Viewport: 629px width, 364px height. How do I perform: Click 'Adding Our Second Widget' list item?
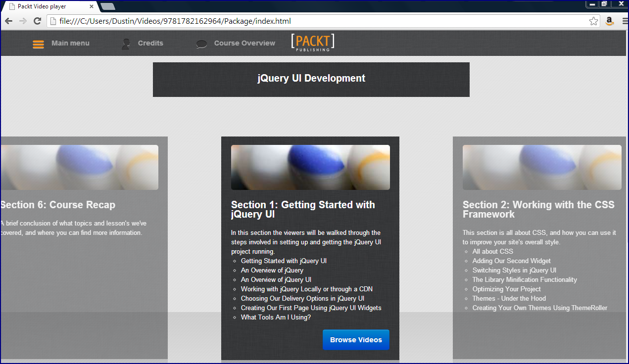[x=511, y=261]
